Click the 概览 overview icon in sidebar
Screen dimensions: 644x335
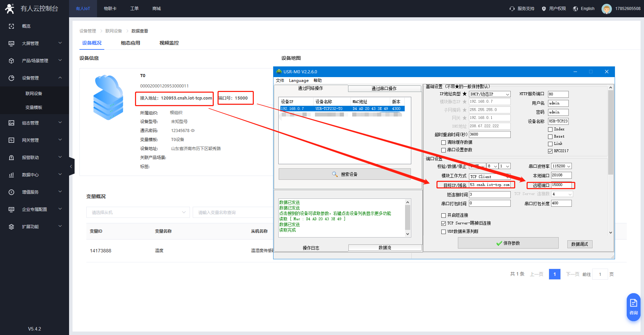point(11,26)
